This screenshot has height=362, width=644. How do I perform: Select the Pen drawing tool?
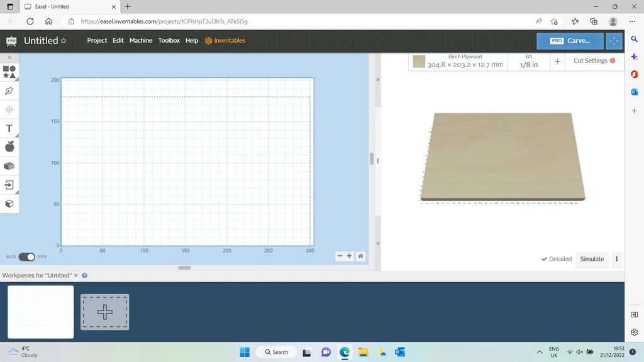pos(9,91)
